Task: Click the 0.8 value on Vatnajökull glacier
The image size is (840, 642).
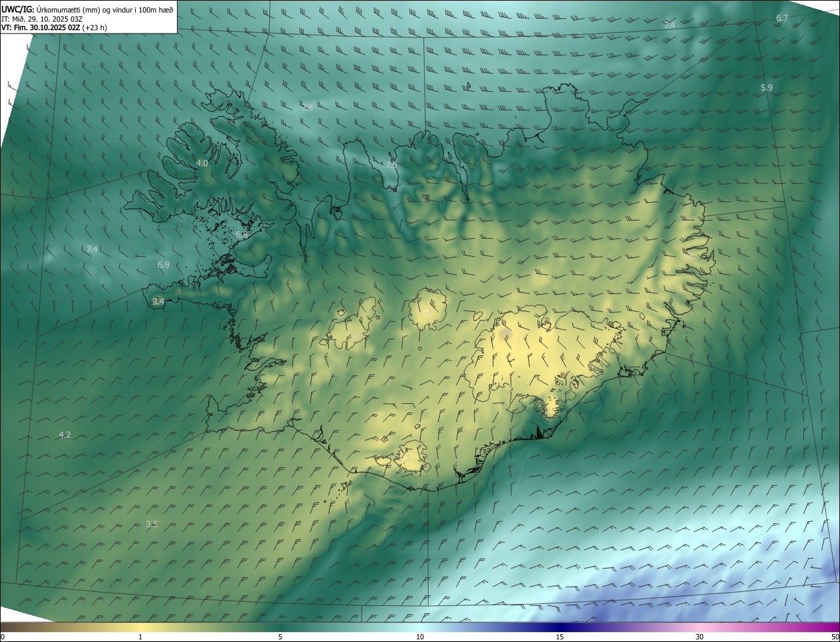Action: (x=504, y=334)
